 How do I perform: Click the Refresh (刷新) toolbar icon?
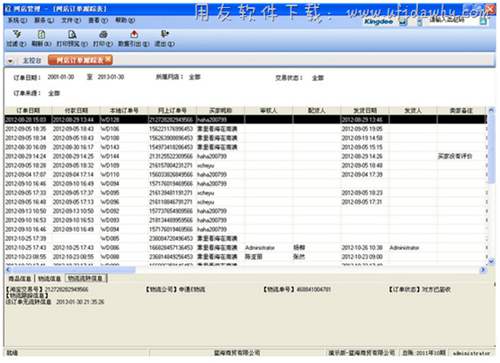pyautogui.click(x=41, y=34)
